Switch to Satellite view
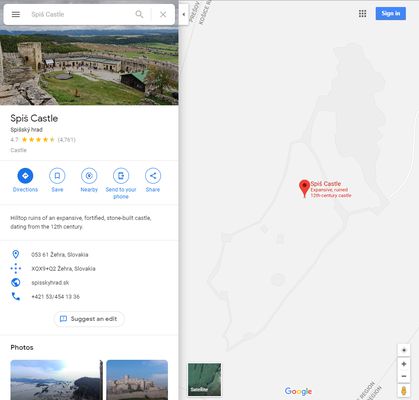 [204, 379]
